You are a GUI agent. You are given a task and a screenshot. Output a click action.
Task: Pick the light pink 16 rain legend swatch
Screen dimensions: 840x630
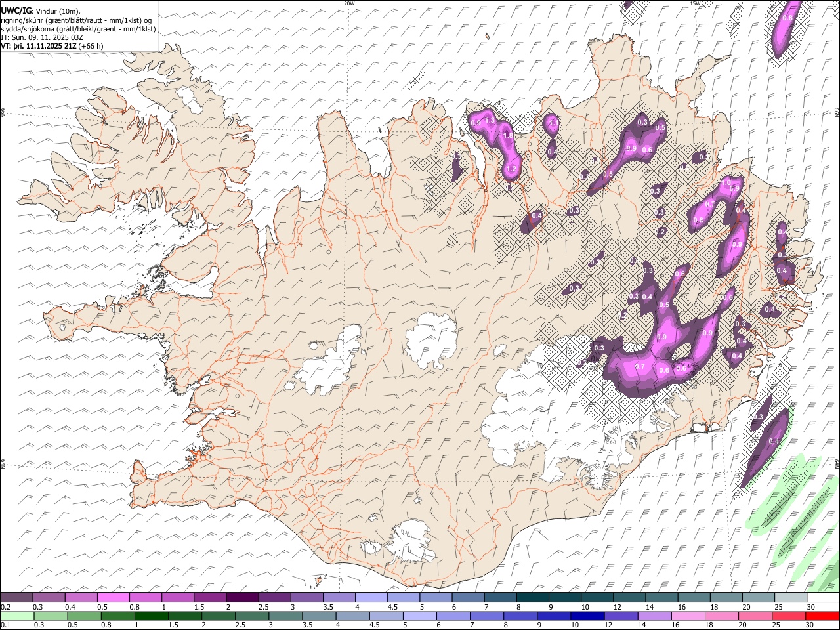pos(687,616)
